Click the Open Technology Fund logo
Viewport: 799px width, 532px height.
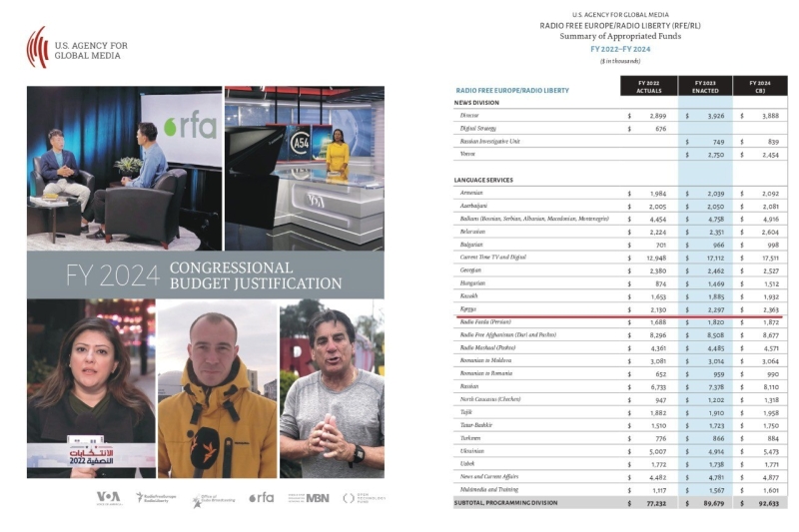tap(364, 498)
